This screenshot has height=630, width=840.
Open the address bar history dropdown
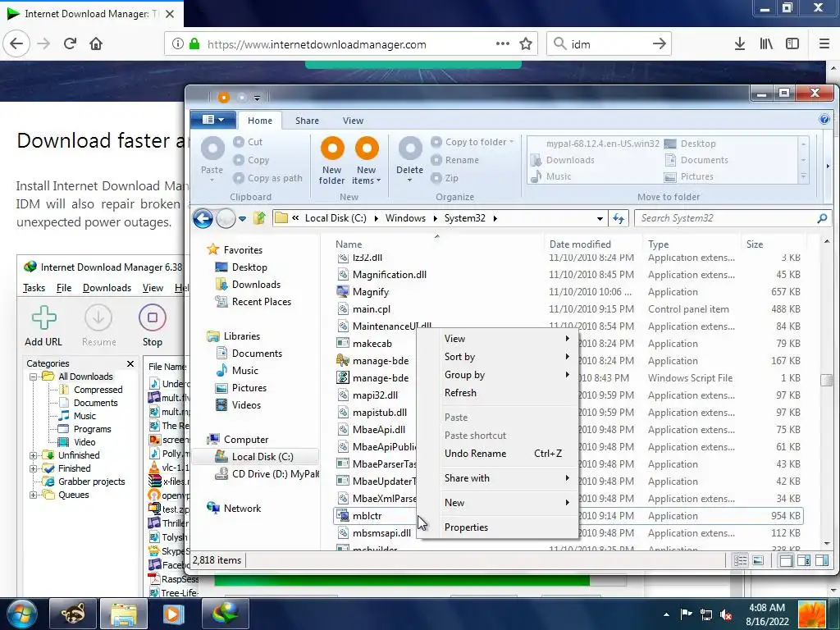point(600,218)
